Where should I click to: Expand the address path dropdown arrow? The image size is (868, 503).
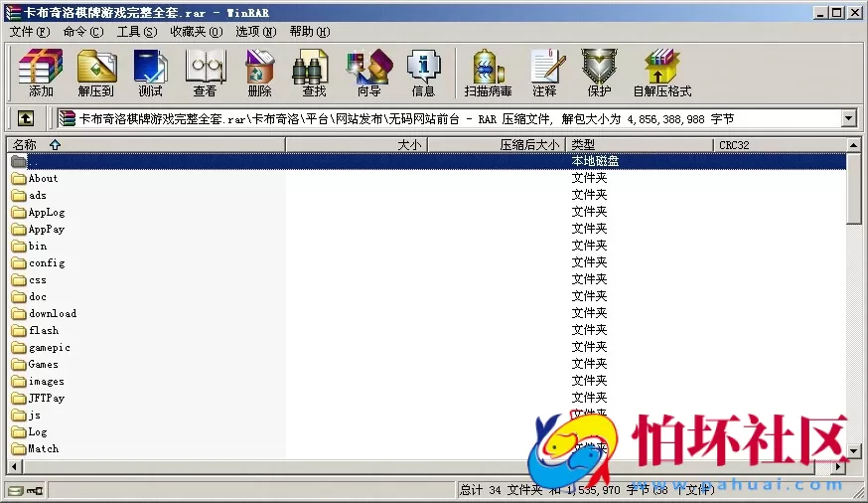point(848,118)
